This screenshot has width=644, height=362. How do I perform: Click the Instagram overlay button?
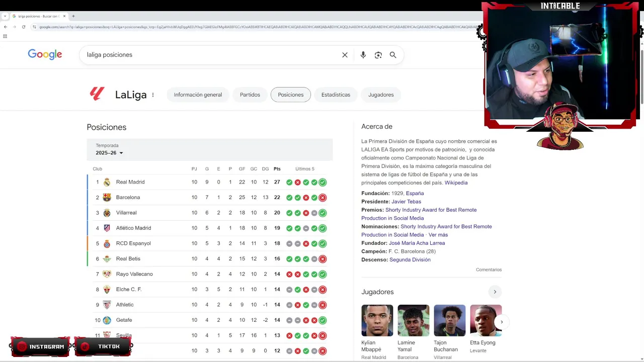click(40, 346)
